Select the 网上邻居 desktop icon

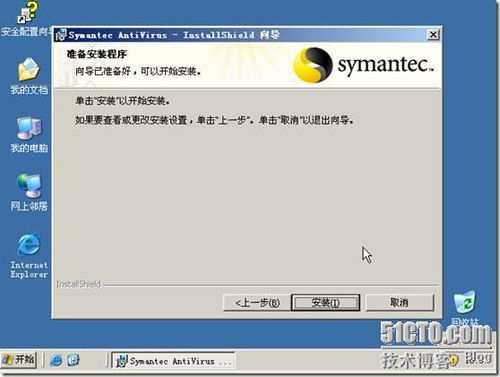click(x=29, y=192)
